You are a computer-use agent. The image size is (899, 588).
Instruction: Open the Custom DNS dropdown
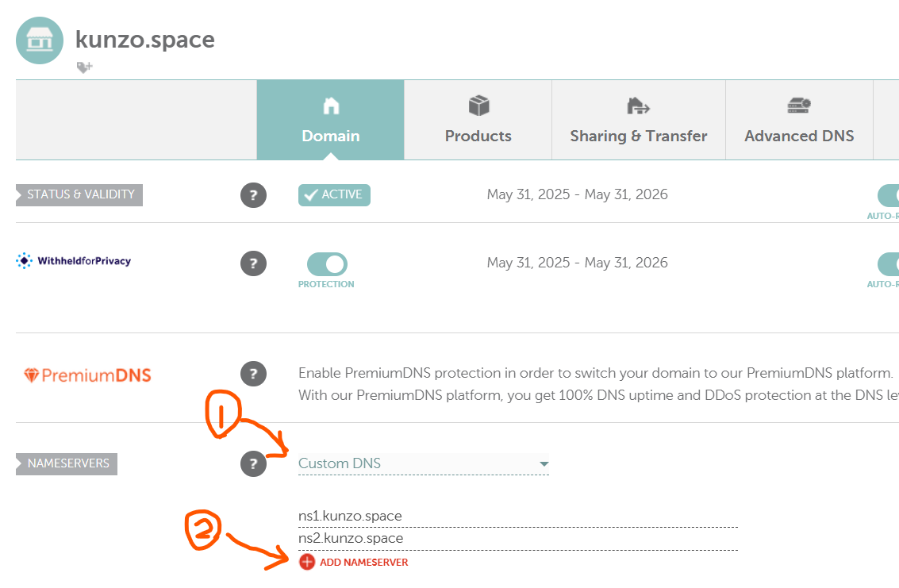click(413, 463)
